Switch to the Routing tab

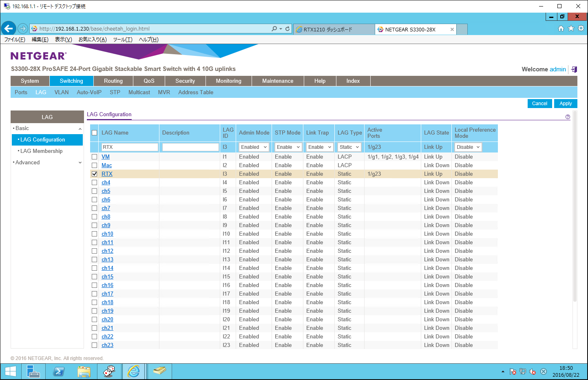coord(113,81)
